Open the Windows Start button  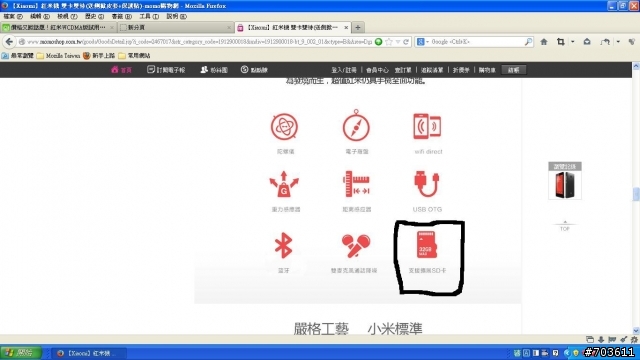click(x=20, y=353)
